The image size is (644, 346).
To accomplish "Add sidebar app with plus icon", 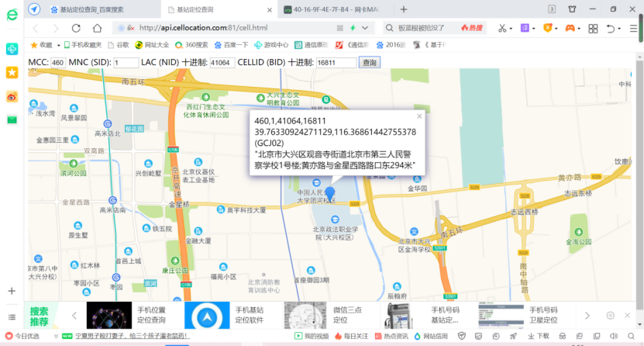I will (x=12, y=291).
